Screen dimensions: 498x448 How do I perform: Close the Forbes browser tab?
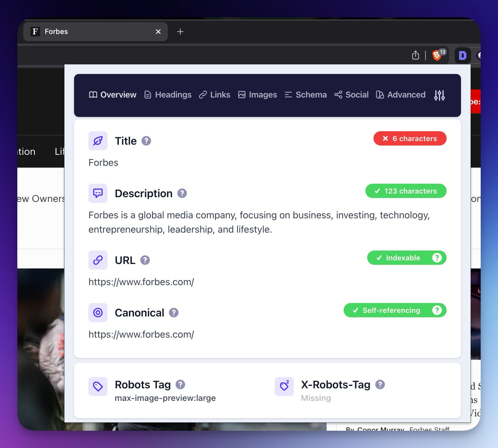[x=158, y=32]
